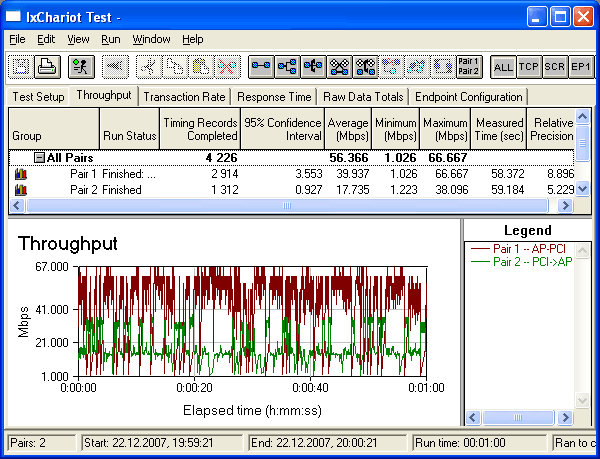Click the table's horizontal scroll right arrow
600x459 pixels.
tap(564, 206)
